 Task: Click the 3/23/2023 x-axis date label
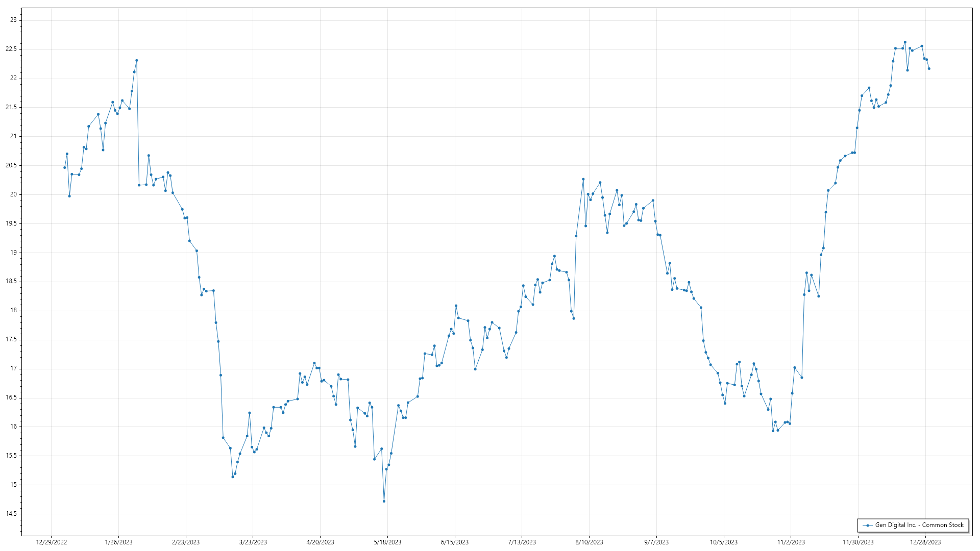click(x=253, y=542)
